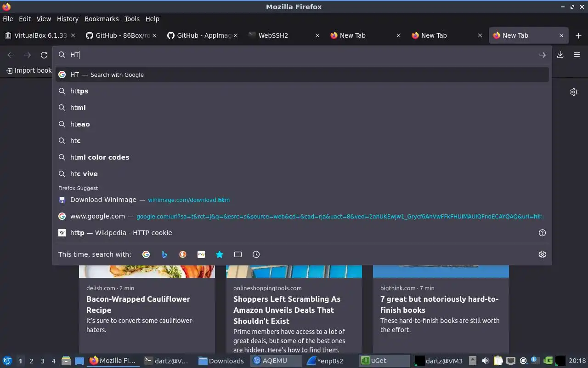Search in Bookmarks via star icon
Image resolution: width=588 pixels, height=368 pixels.
220,254
